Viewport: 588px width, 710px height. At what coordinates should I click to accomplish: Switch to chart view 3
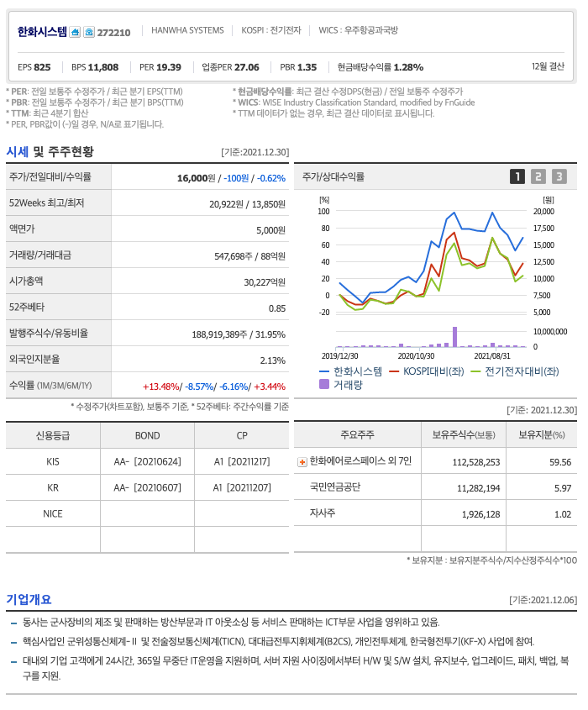pos(559,176)
